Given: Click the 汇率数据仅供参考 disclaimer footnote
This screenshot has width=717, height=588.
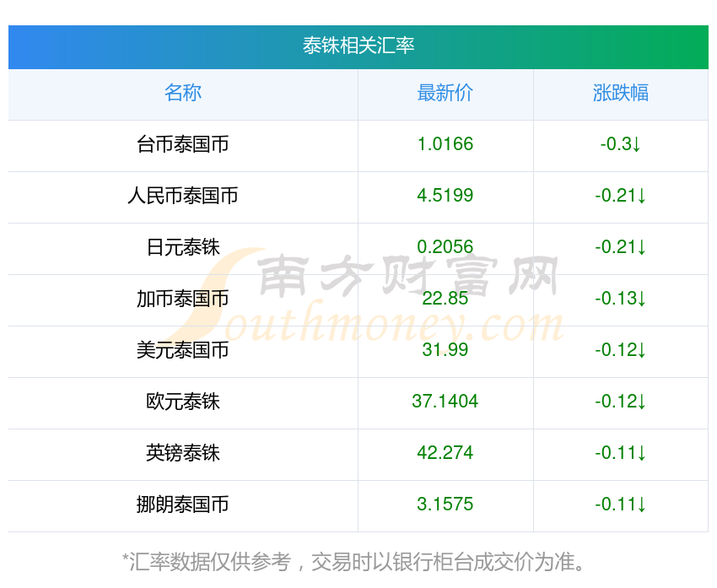Looking at the screenshot, I should 354,561.
